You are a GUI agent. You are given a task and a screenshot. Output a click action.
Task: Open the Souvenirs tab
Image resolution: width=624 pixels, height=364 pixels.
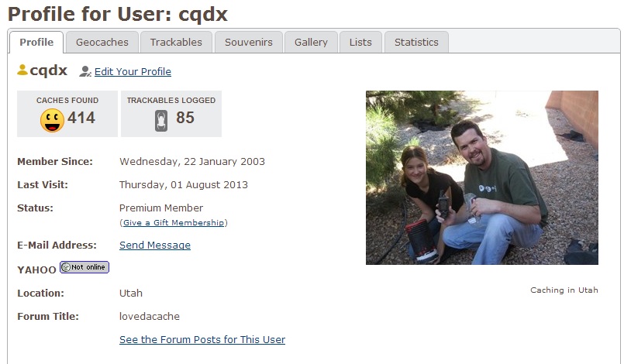click(249, 42)
